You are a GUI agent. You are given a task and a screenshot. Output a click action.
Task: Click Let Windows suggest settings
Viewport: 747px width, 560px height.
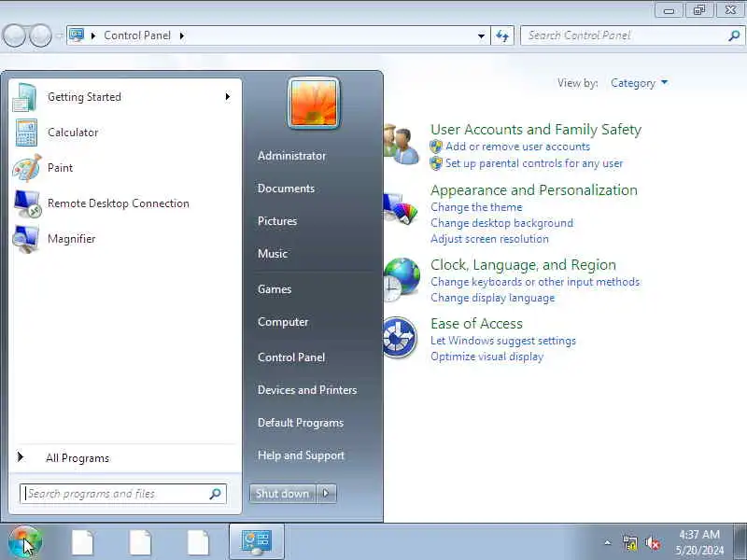click(x=503, y=341)
